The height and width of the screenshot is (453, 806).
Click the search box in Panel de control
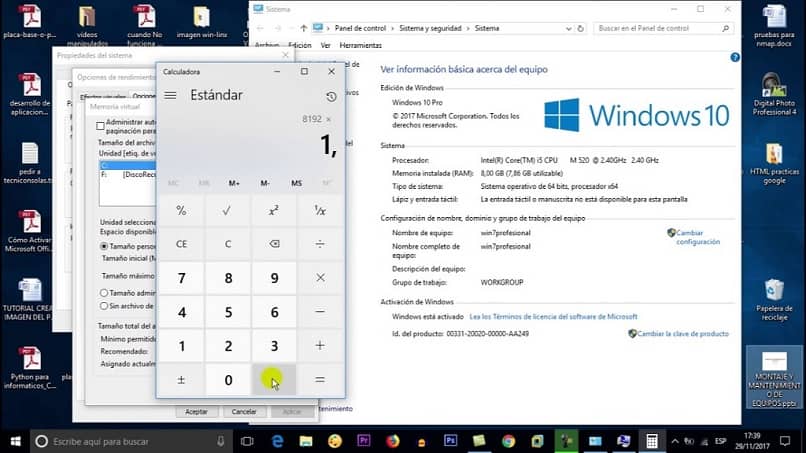click(x=664, y=28)
